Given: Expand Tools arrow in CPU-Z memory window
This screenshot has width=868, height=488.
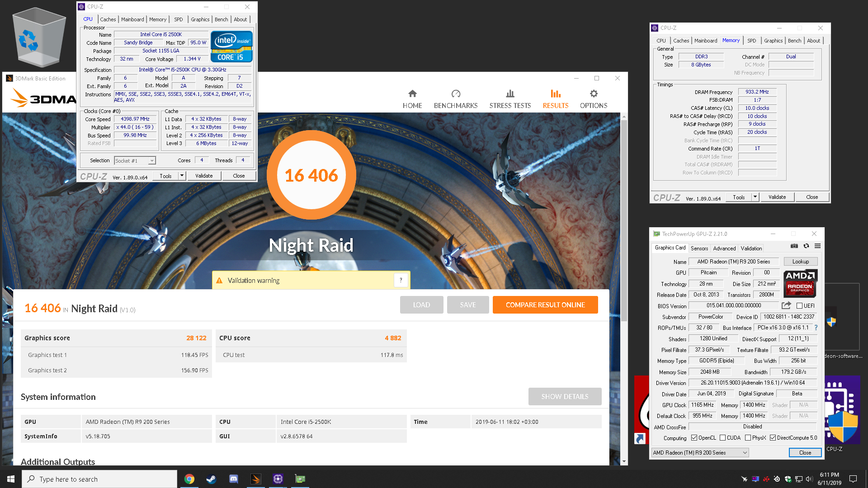Looking at the screenshot, I should [755, 197].
